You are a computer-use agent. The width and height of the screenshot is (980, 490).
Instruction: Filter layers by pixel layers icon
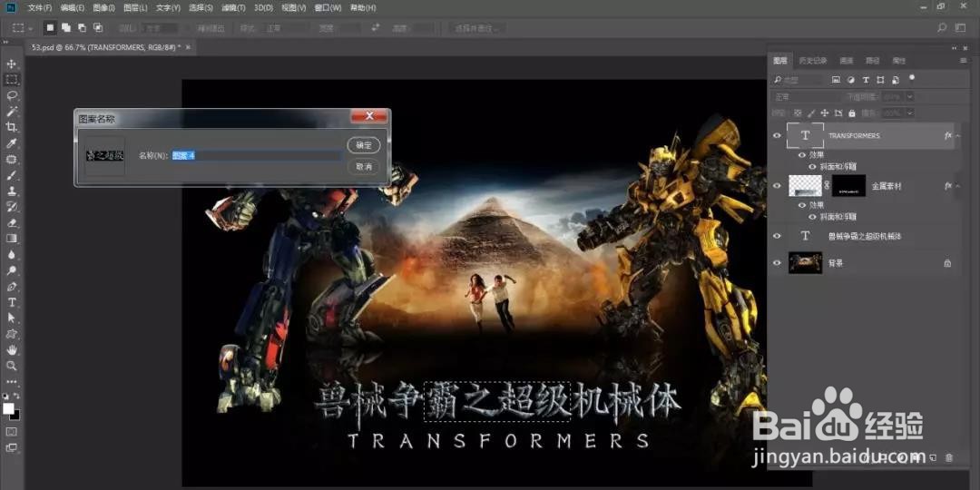coord(836,79)
